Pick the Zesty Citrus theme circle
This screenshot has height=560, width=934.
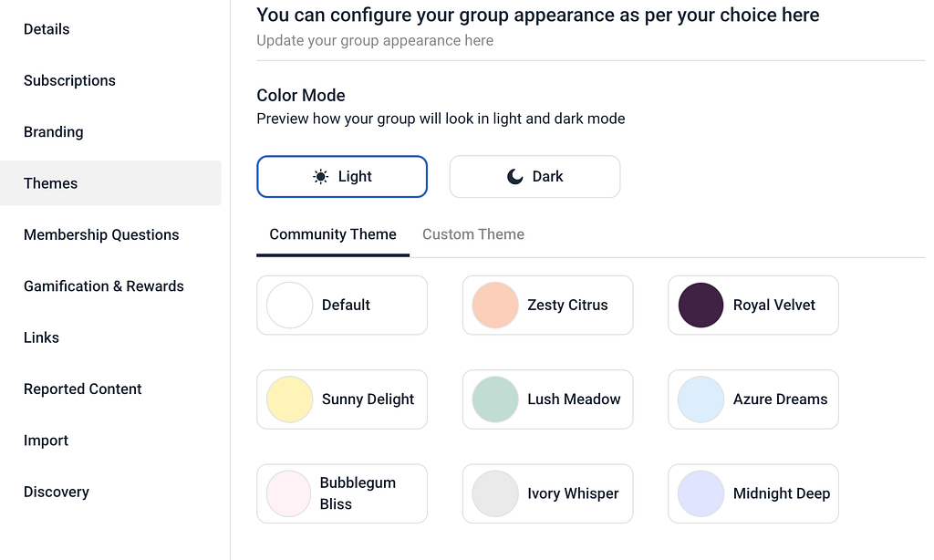coord(495,305)
